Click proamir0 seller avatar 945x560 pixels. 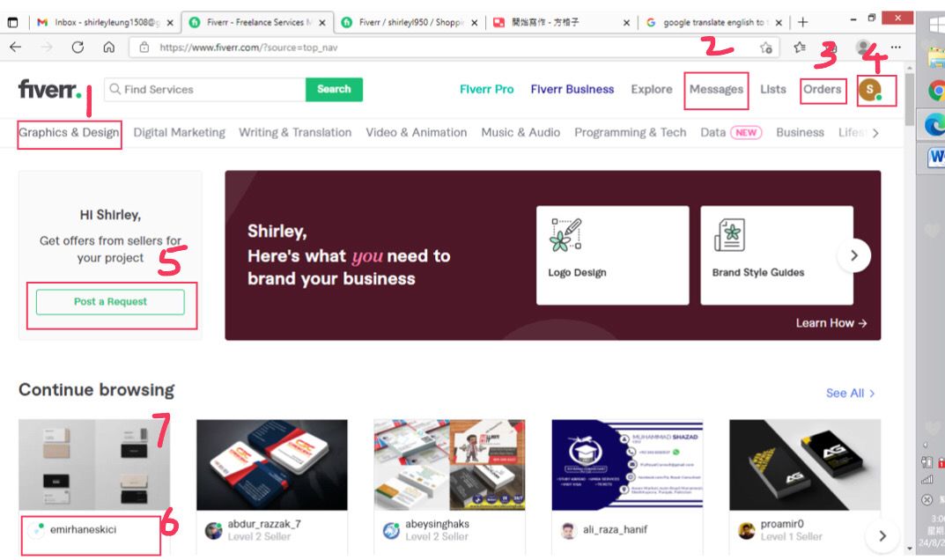(746, 530)
